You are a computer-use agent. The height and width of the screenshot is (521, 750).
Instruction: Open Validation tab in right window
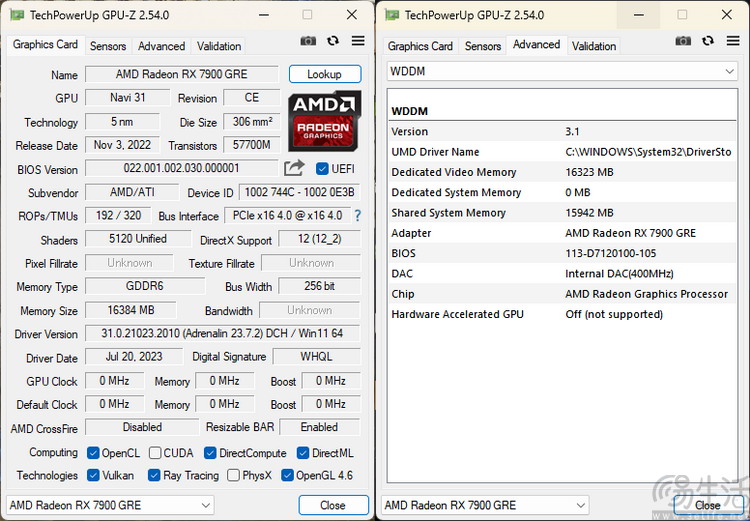coord(594,46)
